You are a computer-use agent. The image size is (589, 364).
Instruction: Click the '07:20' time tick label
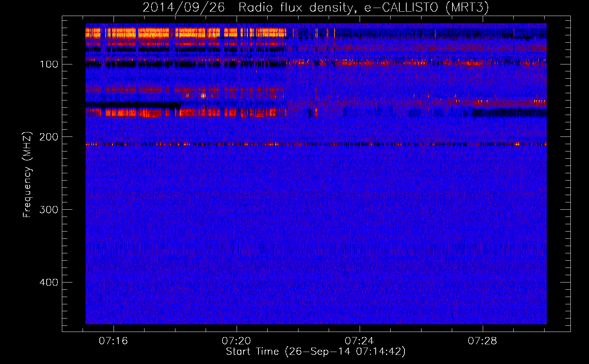237,341
